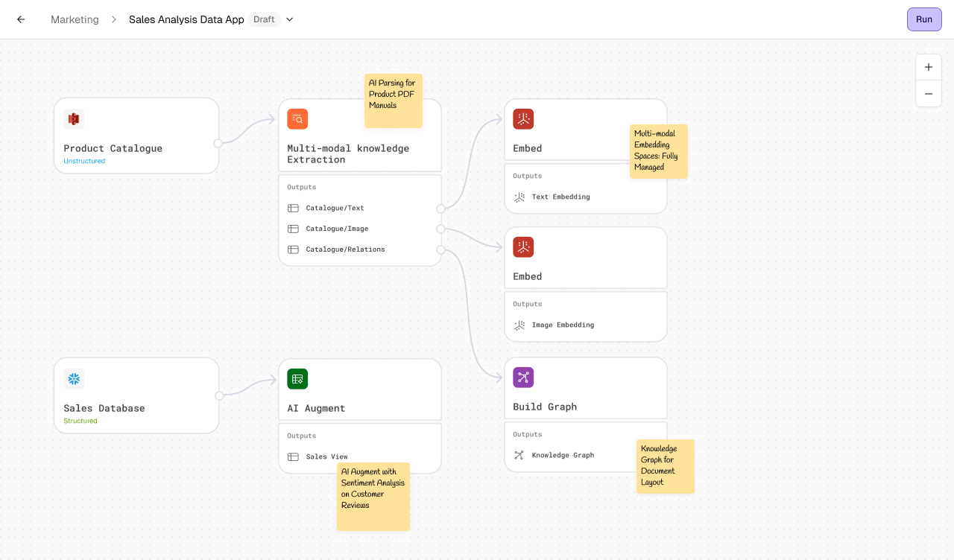Select the Catalogue/Relations table output icon

[293, 249]
